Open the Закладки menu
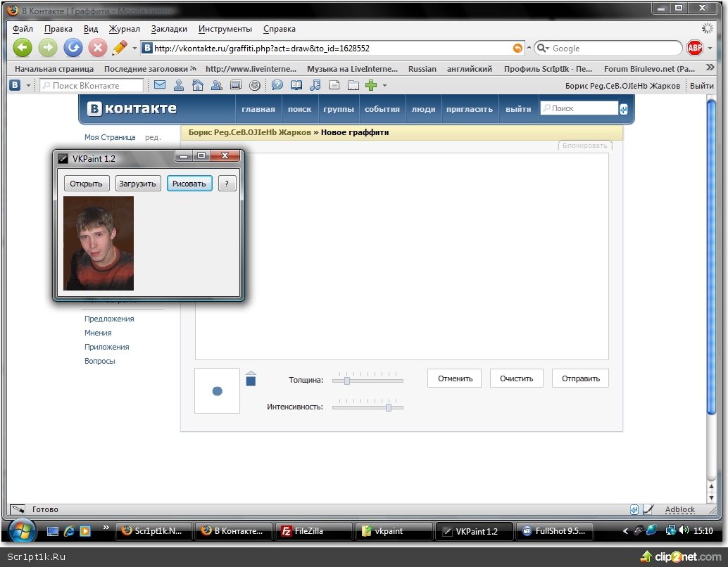Screen dimensions: 728x567 click(169, 29)
